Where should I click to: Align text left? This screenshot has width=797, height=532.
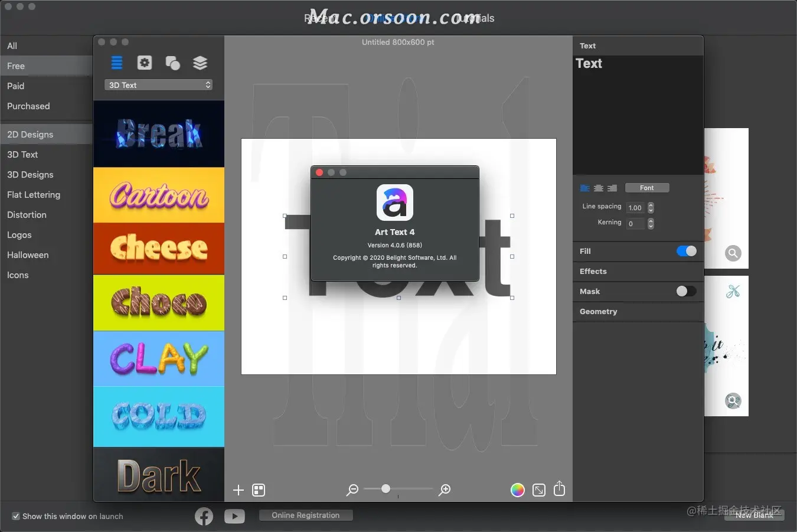pos(585,188)
